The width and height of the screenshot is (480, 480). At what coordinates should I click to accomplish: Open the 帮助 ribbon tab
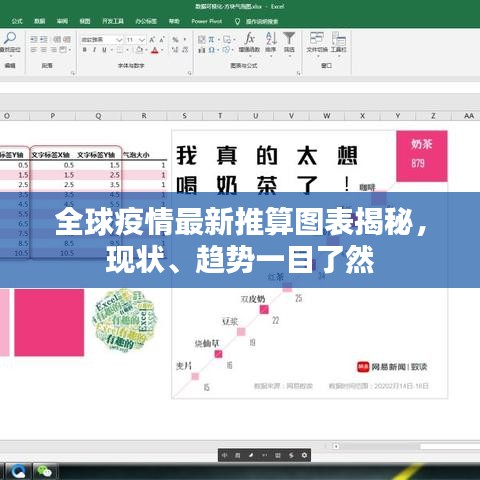pos(174,21)
